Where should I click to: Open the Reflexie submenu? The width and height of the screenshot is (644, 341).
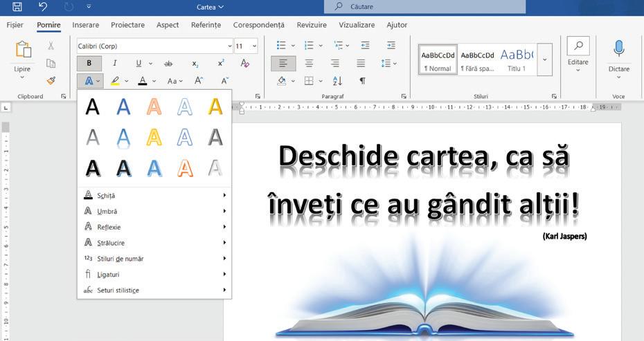(154, 227)
